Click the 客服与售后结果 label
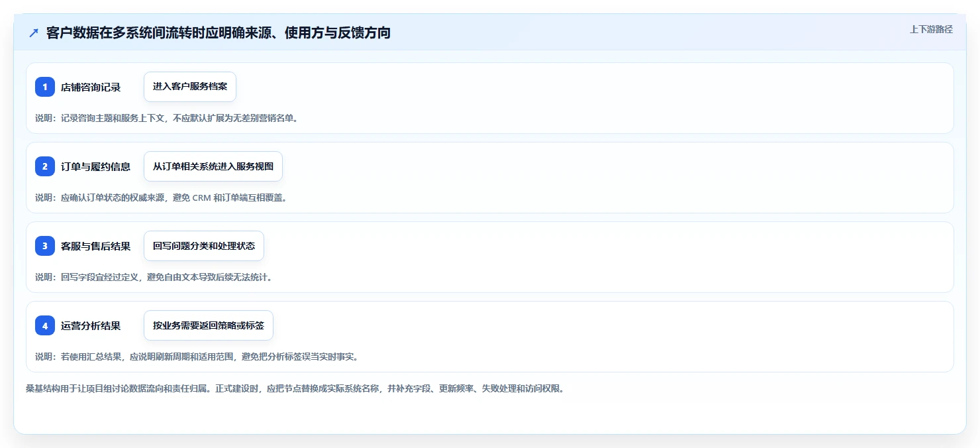Screen dimensions: 980x448 (x=95, y=246)
